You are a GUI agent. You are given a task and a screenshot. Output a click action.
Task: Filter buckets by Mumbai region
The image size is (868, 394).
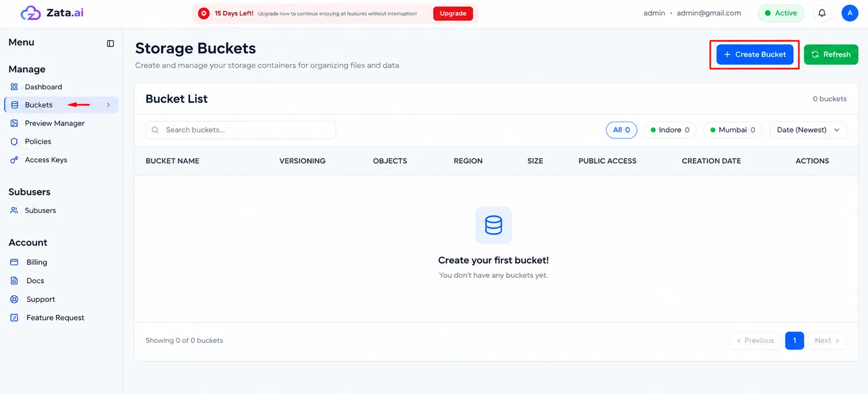tap(732, 130)
